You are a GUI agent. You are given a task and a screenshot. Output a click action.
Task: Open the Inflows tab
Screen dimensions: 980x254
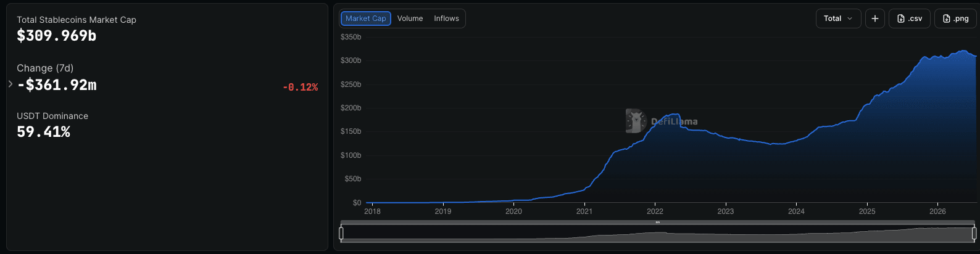click(x=446, y=18)
